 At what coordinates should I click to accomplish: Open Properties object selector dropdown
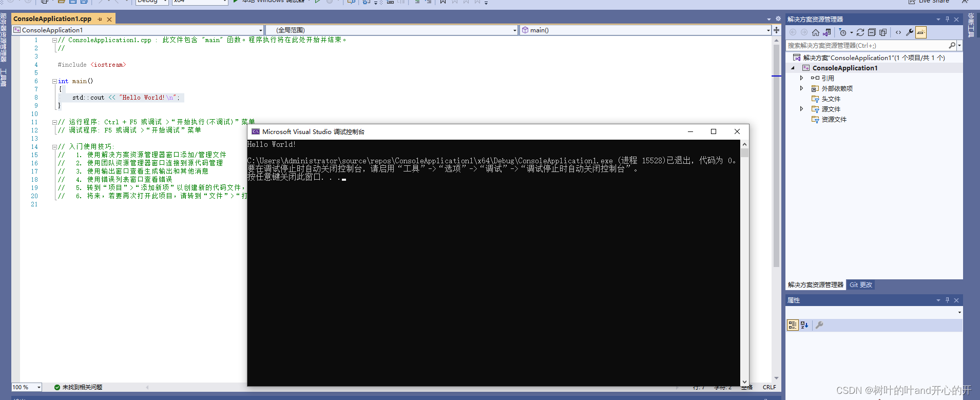coord(959,312)
